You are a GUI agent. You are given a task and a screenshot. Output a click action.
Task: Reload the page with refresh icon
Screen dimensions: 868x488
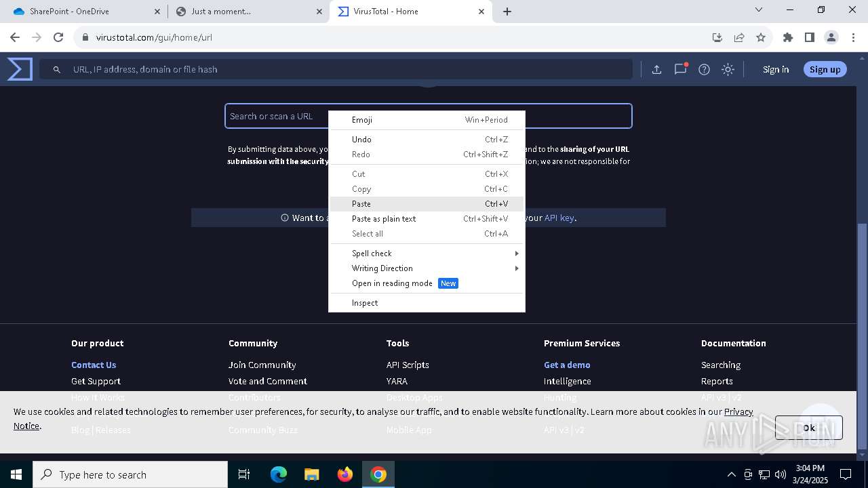pyautogui.click(x=58, y=37)
